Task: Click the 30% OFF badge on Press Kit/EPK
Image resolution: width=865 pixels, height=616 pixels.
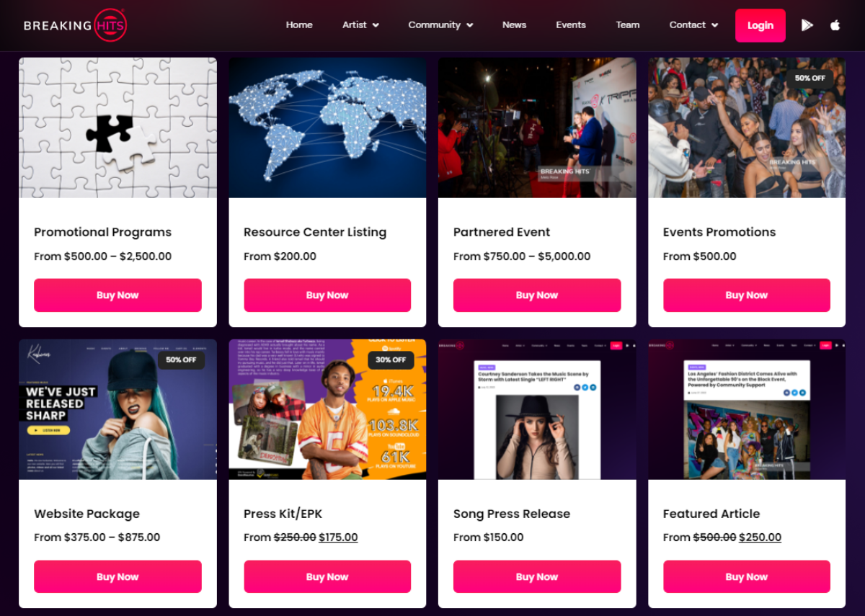Action: [391, 360]
